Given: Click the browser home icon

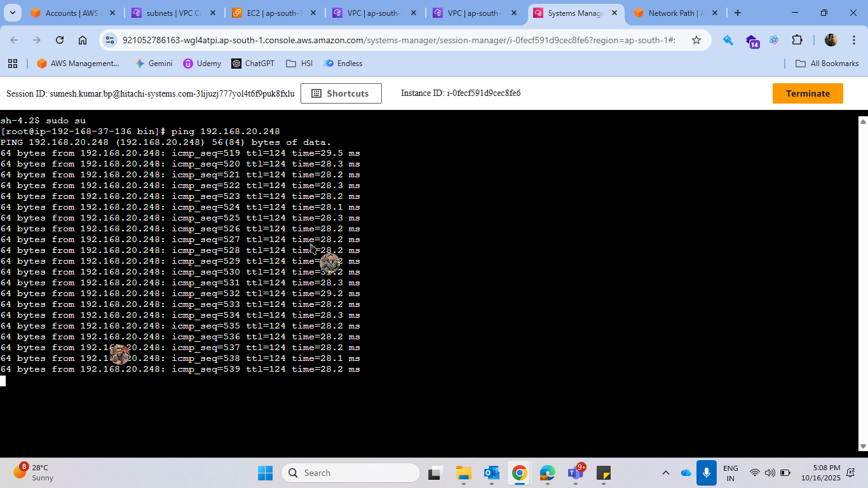Looking at the screenshot, I should [x=83, y=40].
